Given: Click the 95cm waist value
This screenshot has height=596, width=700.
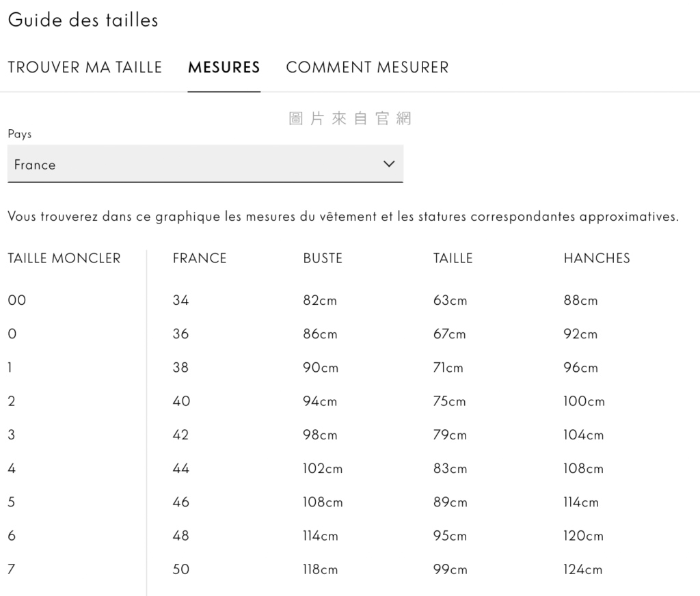Looking at the screenshot, I should 450,536.
